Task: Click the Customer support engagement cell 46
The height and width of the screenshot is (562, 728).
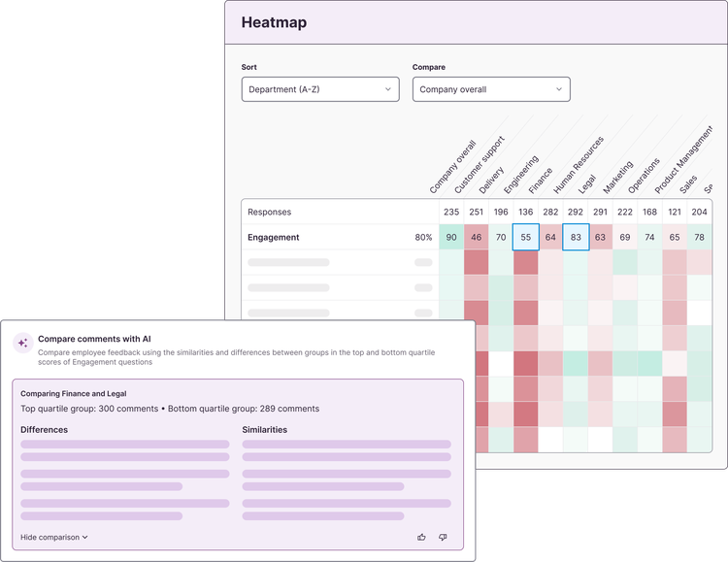Action: tap(476, 237)
